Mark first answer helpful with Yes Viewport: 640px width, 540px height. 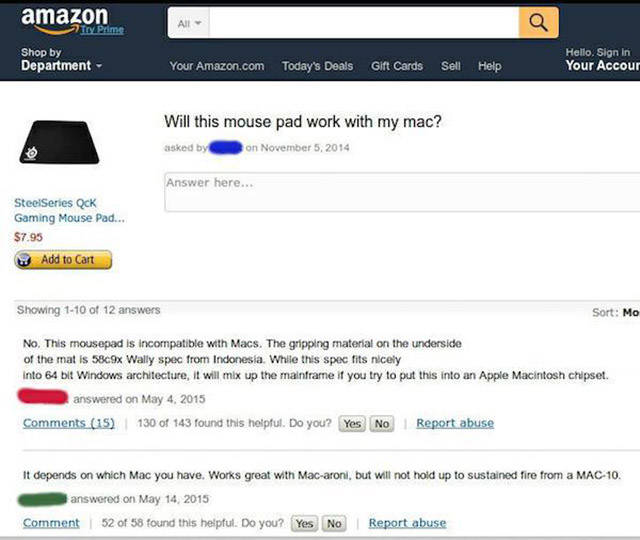pyautogui.click(x=353, y=424)
